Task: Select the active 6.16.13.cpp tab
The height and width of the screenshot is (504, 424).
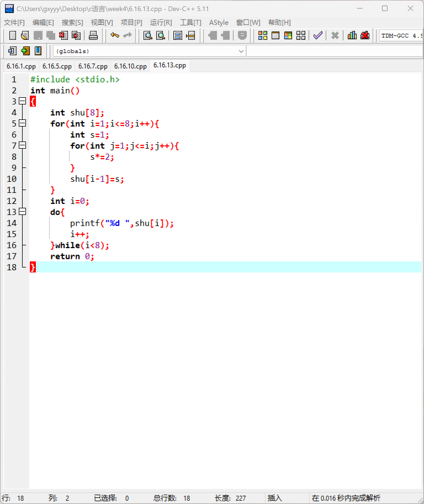Action: click(170, 65)
